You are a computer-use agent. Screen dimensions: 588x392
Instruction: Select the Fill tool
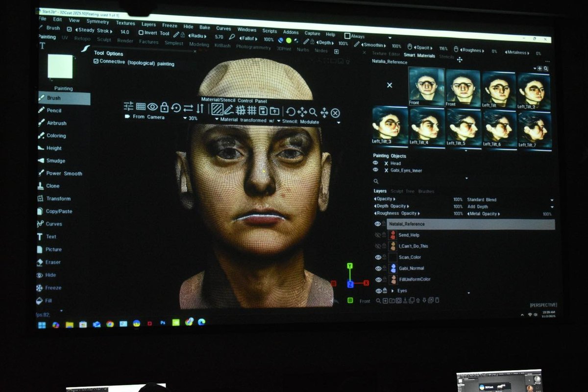(48, 300)
